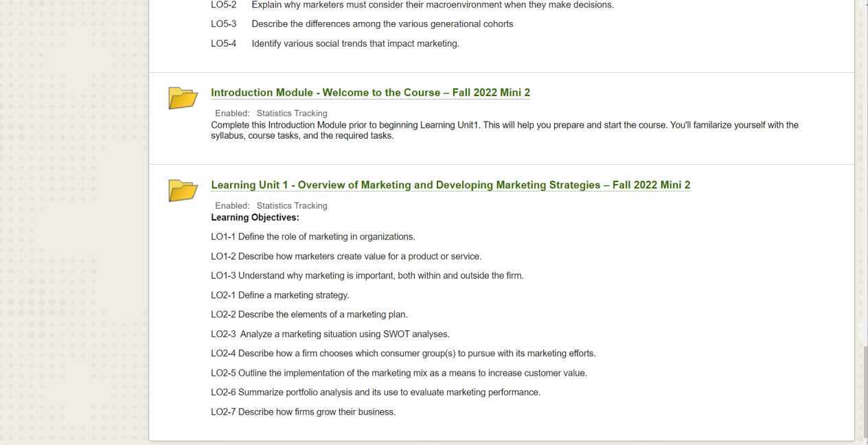Click the LO2-5 marketing mix implementation objective

pos(399,374)
